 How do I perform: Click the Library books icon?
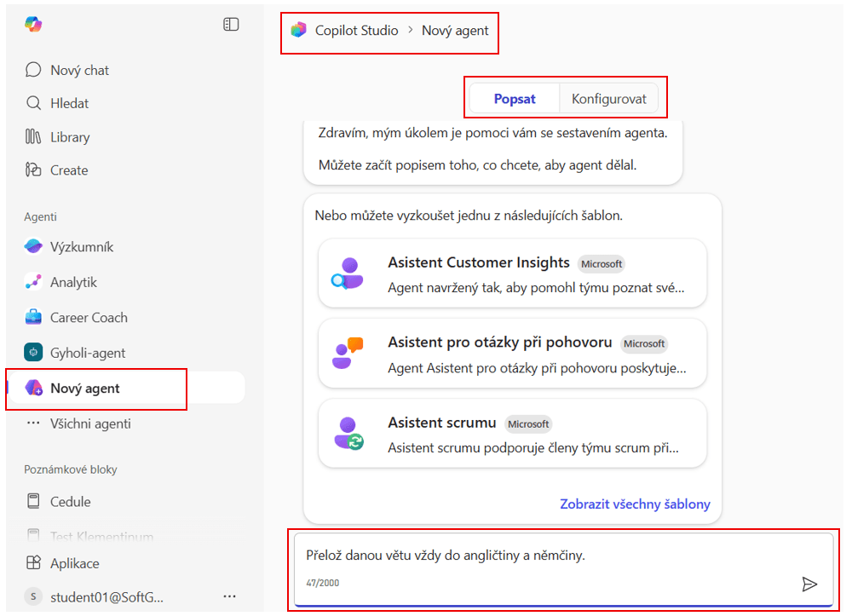[x=33, y=137]
